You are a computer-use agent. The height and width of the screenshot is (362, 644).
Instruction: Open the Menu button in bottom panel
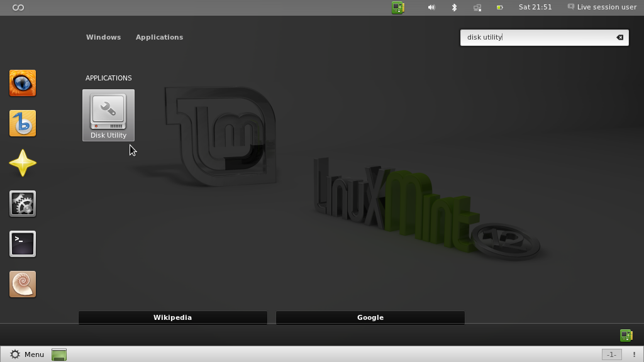(27, 354)
